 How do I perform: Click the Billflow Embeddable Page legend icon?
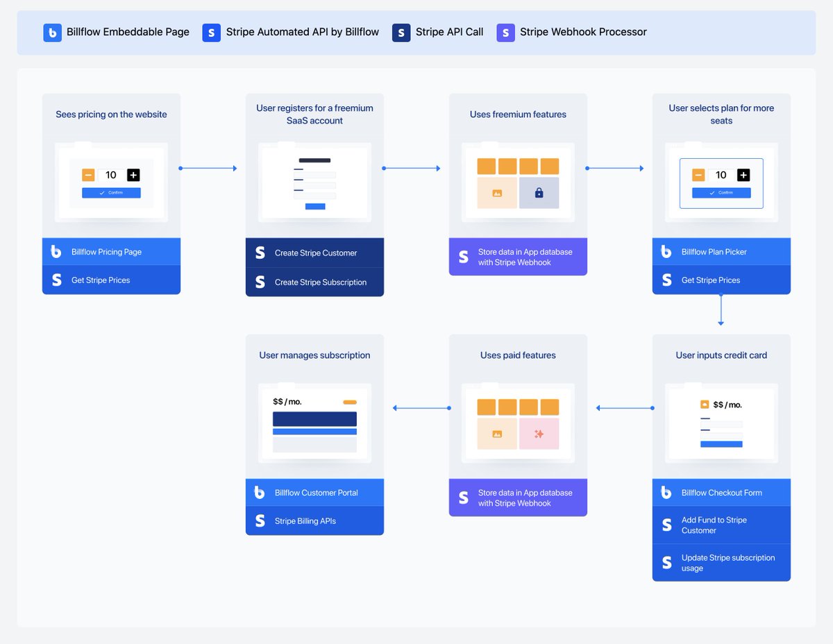pos(52,33)
